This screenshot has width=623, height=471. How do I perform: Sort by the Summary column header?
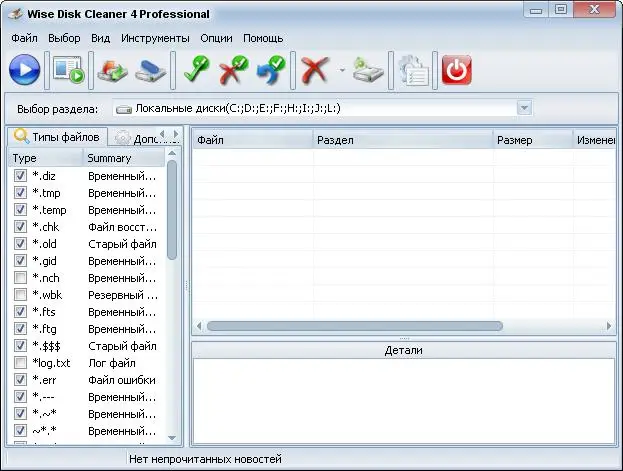coord(124,158)
